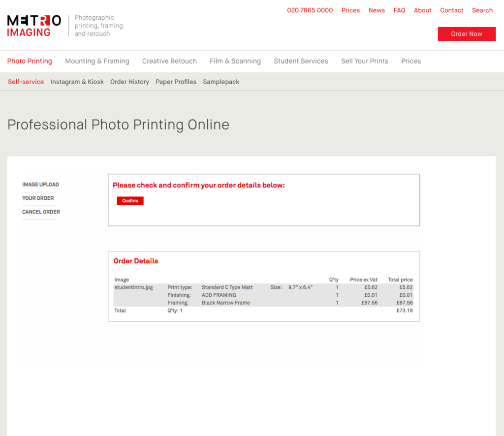The image size is (504, 436).
Task: Click the Order Now button
Action: tap(467, 34)
